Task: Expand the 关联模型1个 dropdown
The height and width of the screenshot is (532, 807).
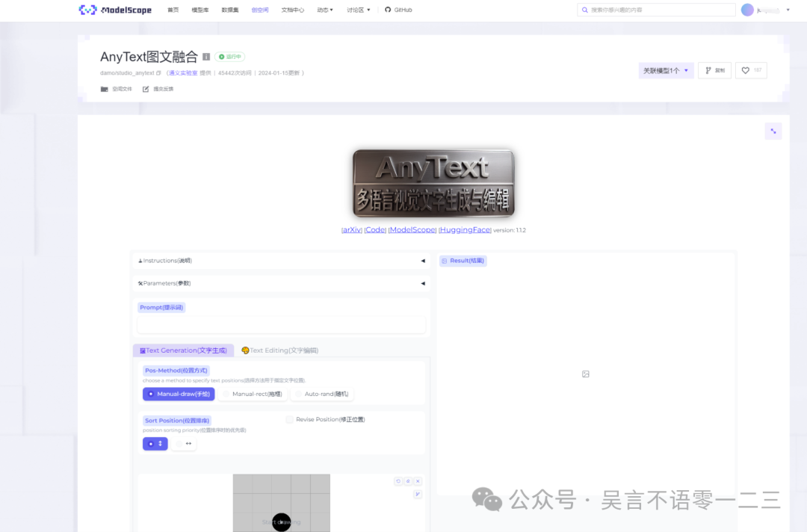Action: pos(664,69)
